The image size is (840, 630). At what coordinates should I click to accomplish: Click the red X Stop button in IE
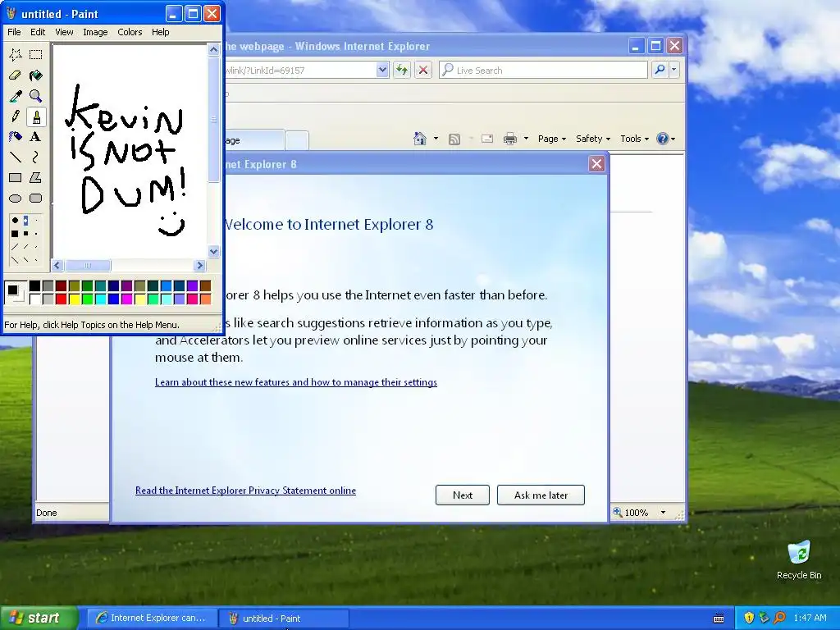click(423, 70)
